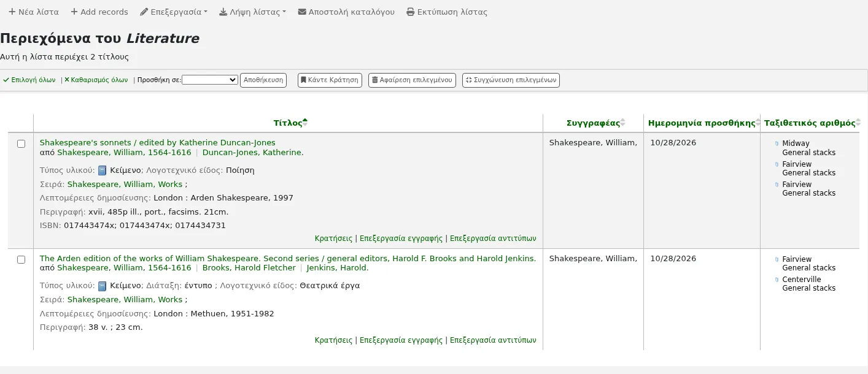This screenshot has width=868, height=374.
Task: Click the Αποθήκευση button
Action: 263,80
